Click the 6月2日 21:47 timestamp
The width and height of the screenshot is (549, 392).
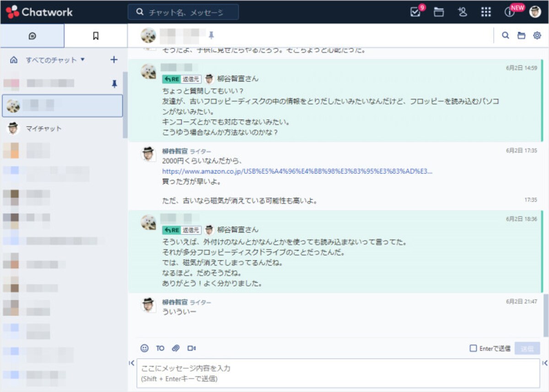pos(522,302)
